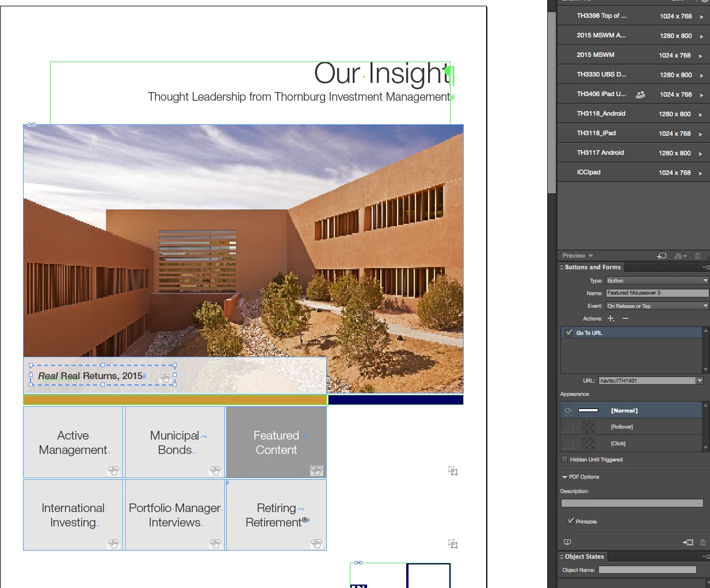The image size is (710, 588).
Task: Select the Municipal Bonds button tile
Action: [175, 442]
